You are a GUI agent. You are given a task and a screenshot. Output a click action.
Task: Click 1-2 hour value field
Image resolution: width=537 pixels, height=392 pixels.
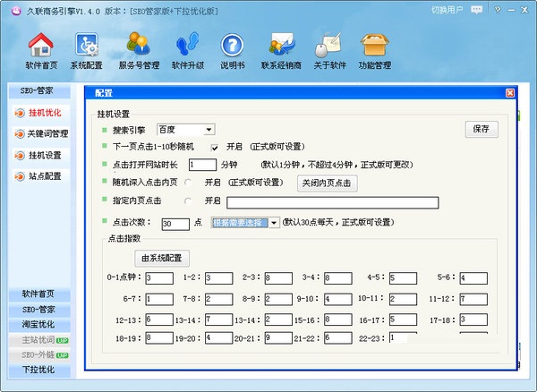(219, 278)
